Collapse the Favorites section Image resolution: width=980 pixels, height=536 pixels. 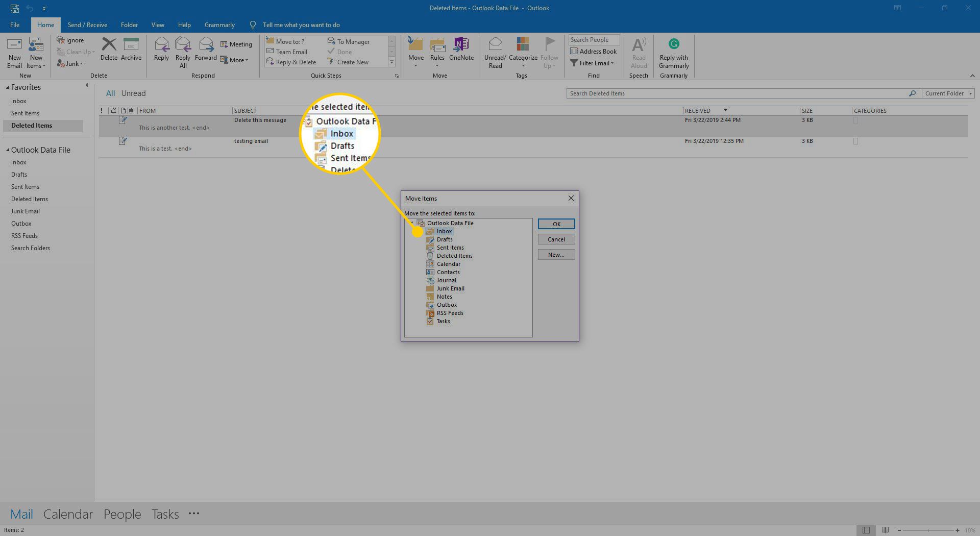(8, 88)
